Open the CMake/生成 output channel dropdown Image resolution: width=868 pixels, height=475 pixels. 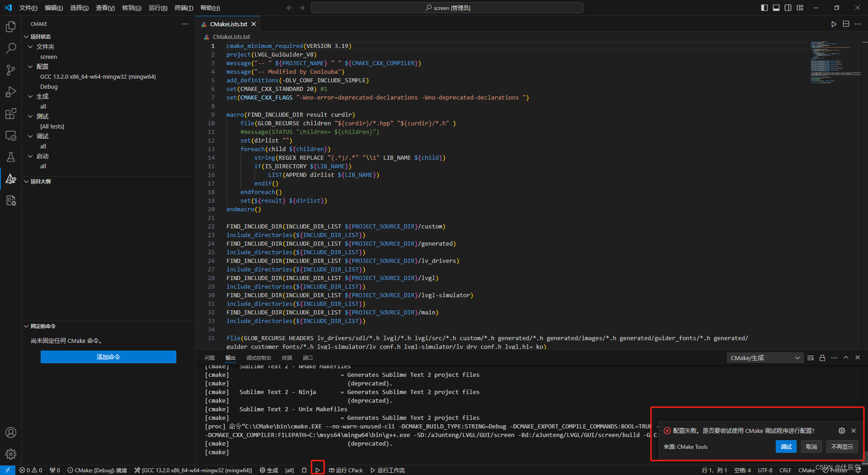click(x=765, y=358)
